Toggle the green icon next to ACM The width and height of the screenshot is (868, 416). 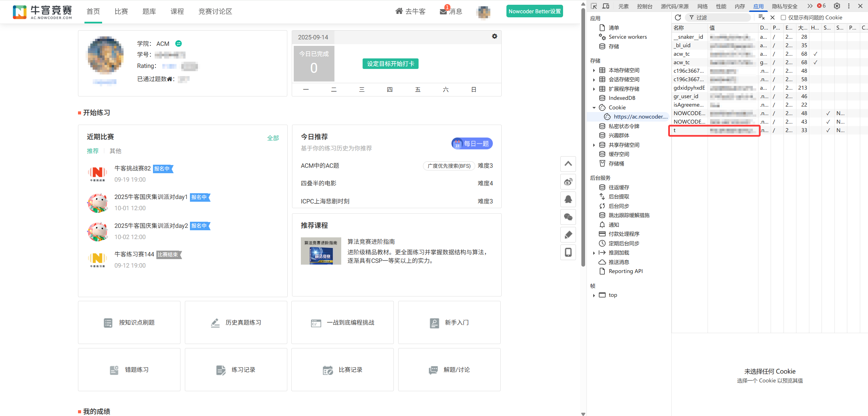(178, 43)
